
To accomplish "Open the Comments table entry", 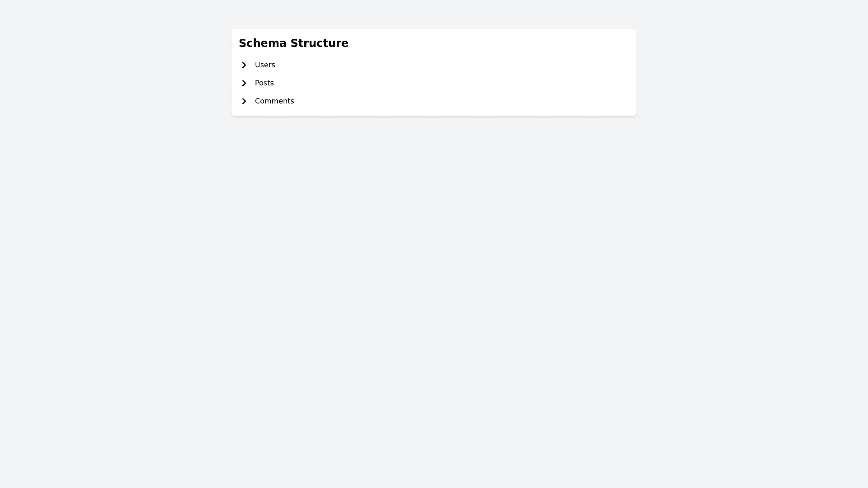I will 274,101.
